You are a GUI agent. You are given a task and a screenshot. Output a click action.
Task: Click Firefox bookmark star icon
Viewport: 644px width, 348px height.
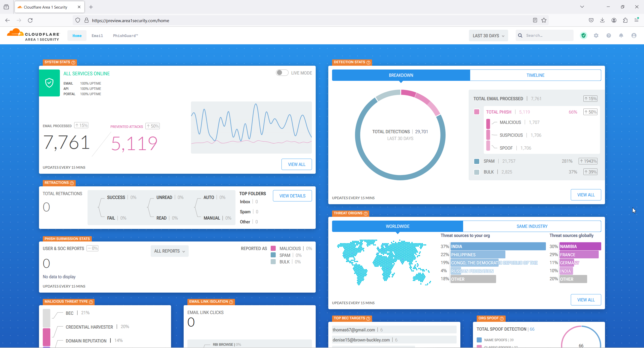544,20
